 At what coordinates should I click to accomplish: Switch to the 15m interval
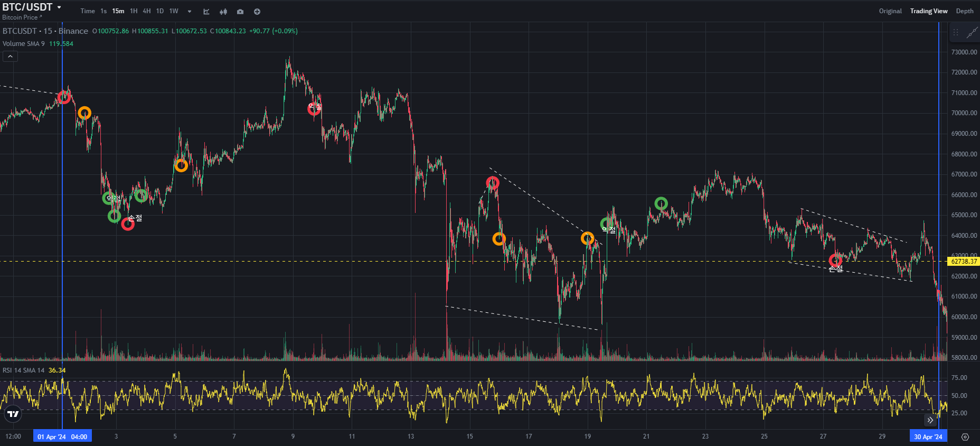(x=118, y=11)
